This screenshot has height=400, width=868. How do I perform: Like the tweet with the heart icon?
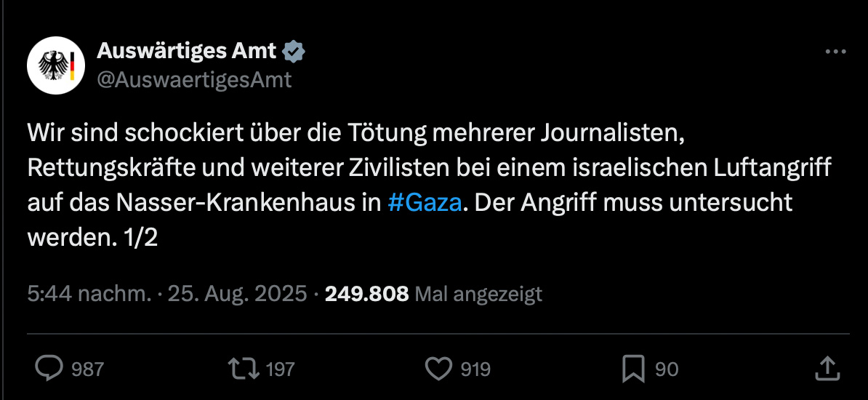[438, 369]
